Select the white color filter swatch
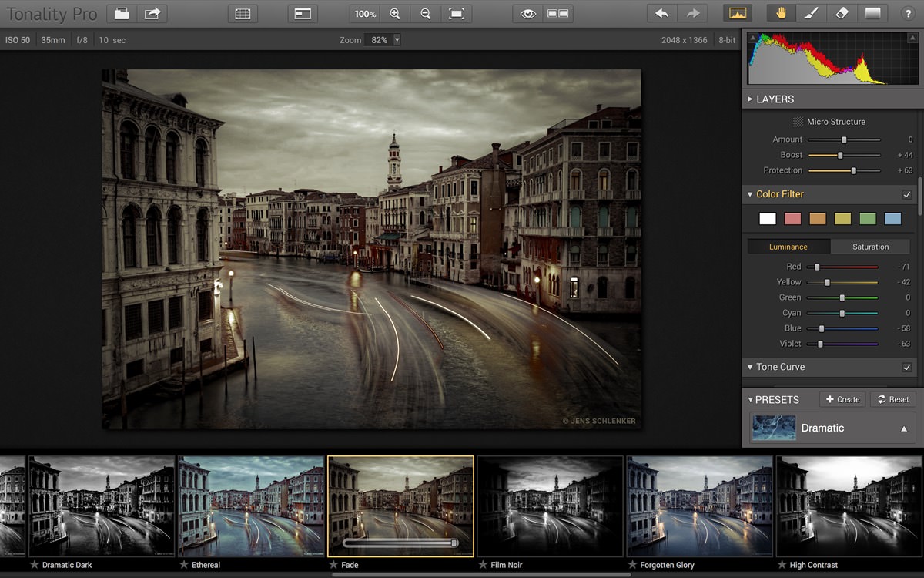 (768, 219)
